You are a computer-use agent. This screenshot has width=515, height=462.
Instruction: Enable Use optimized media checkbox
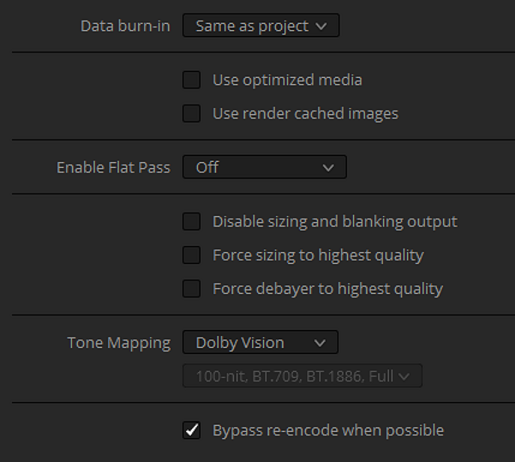(191, 80)
